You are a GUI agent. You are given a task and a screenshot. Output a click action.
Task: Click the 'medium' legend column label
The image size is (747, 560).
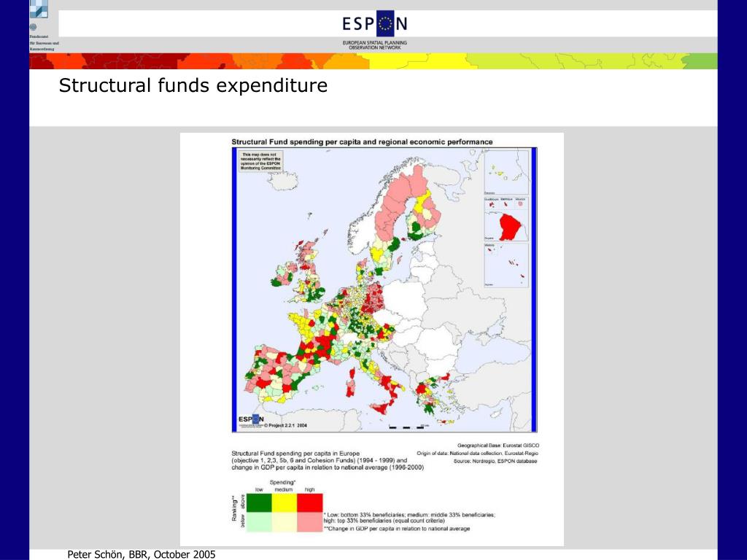click(x=284, y=489)
